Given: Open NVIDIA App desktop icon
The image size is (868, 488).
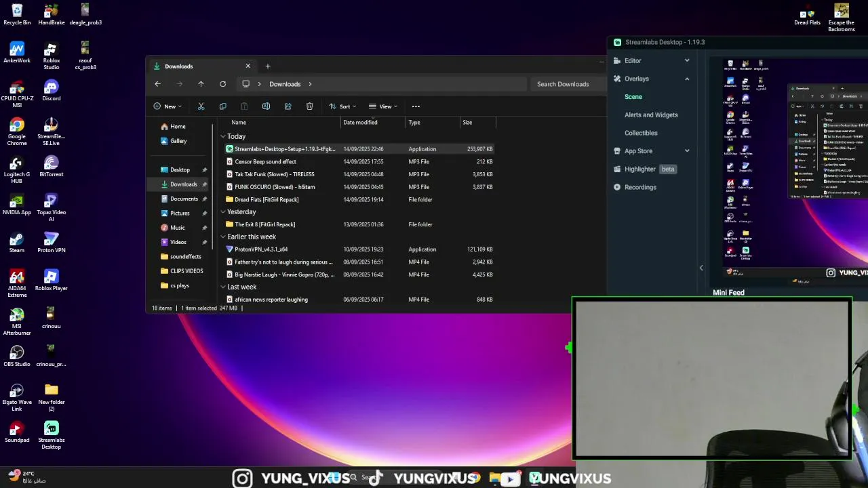Looking at the screenshot, I should (17, 205).
